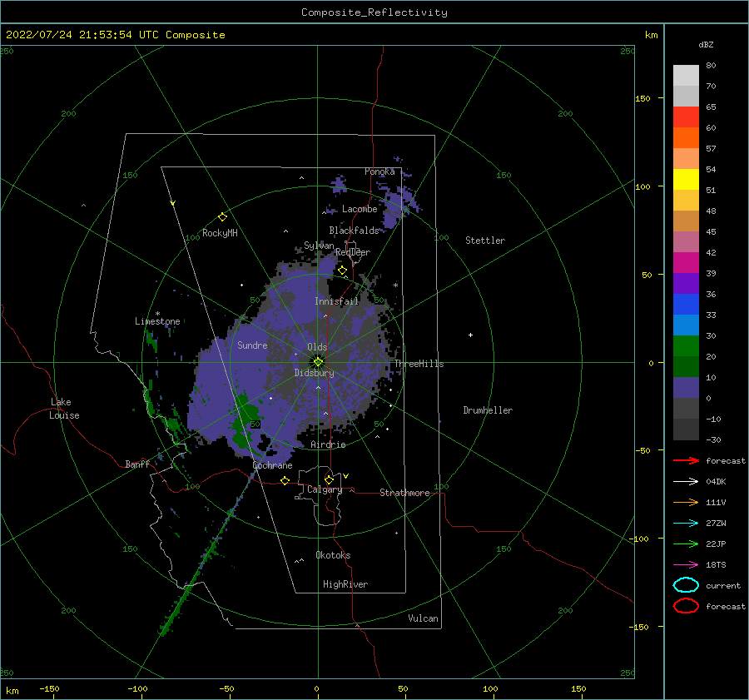Click the white plus marker east of ThreeHills
The height and width of the screenshot is (700, 749).
[470, 335]
